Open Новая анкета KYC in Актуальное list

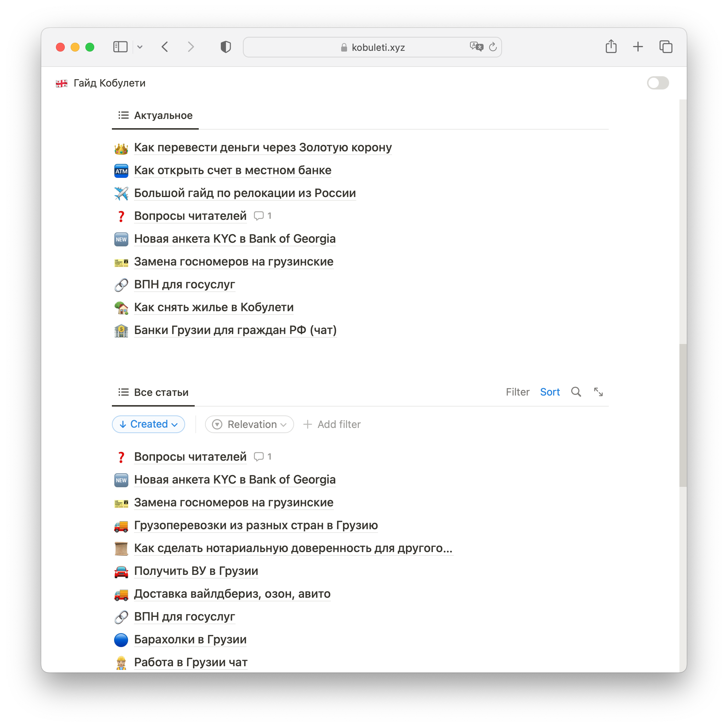pyautogui.click(x=235, y=239)
